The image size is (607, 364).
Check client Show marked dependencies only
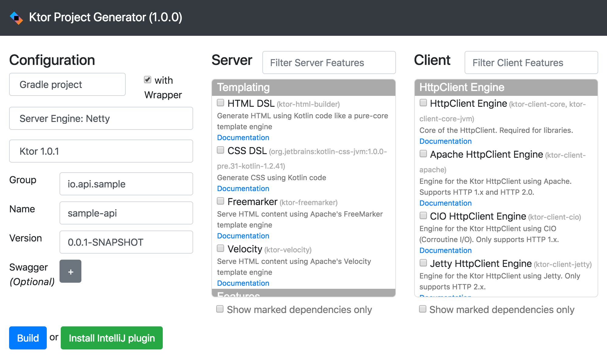tap(423, 309)
